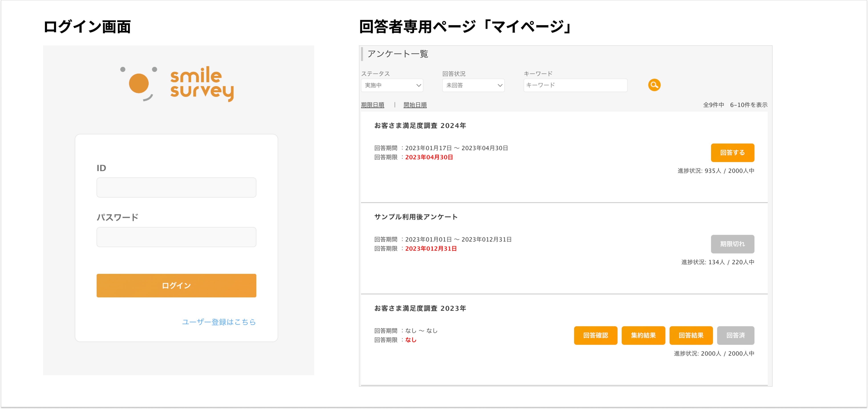Click progress text 134人 / 220人中

click(731, 262)
